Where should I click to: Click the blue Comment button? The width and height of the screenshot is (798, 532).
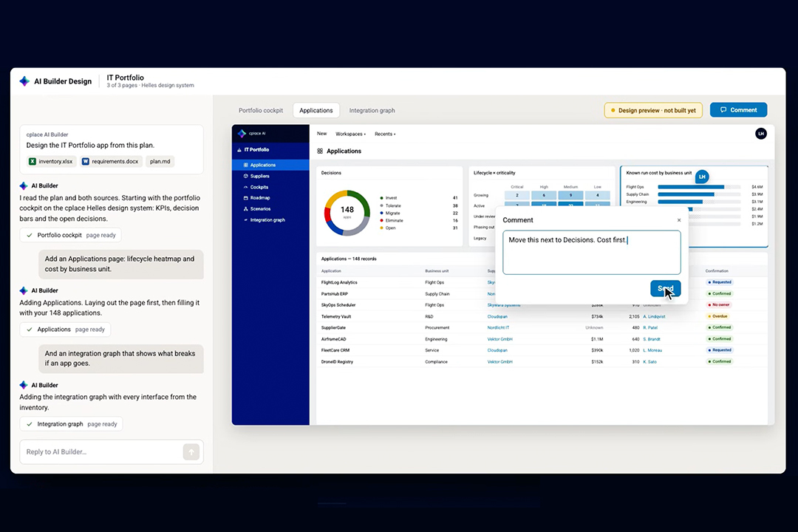coord(738,110)
